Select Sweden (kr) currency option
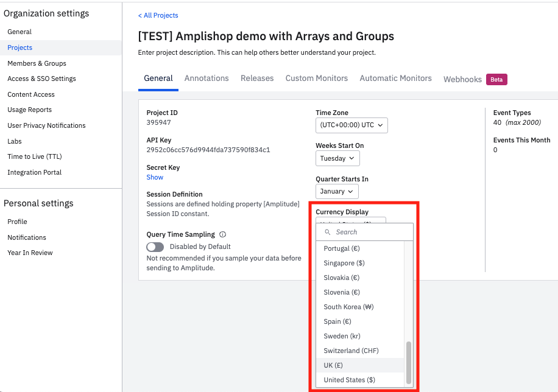 coord(360,336)
